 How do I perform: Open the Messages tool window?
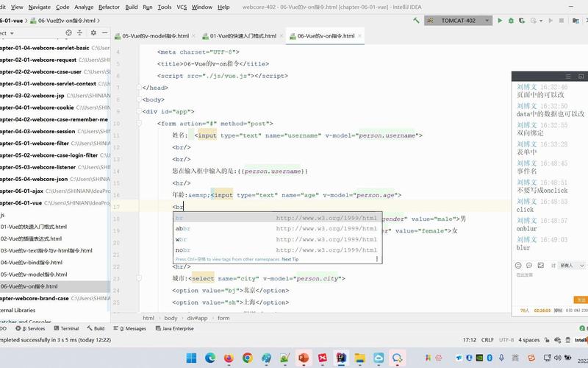click(x=130, y=328)
